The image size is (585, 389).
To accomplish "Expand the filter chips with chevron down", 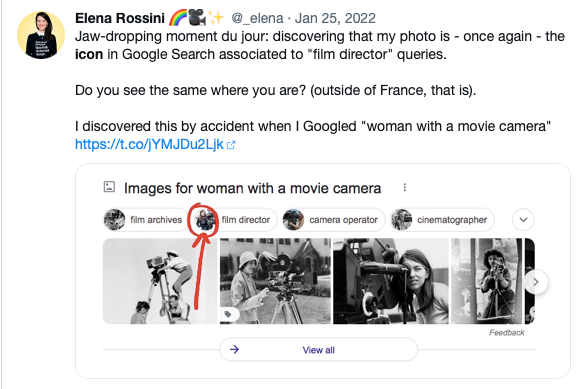I will pyautogui.click(x=523, y=220).
